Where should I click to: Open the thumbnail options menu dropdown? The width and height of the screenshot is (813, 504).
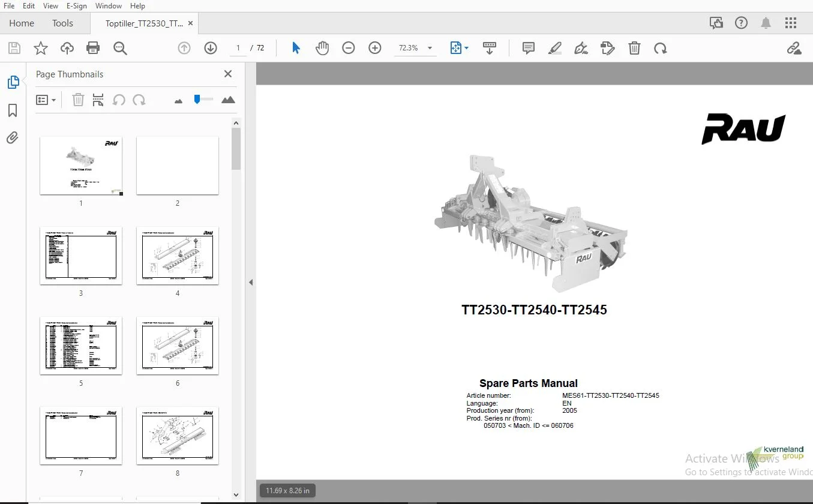(x=46, y=100)
